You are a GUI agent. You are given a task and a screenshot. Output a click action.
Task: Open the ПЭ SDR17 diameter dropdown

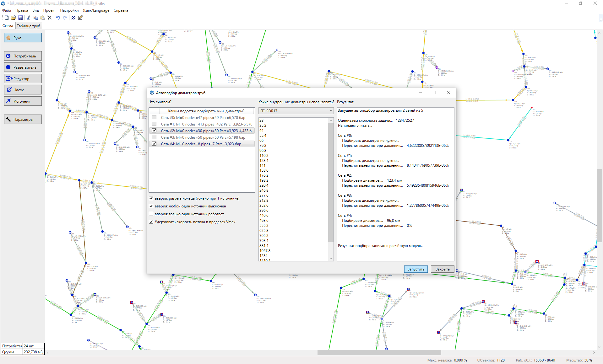[296, 111]
